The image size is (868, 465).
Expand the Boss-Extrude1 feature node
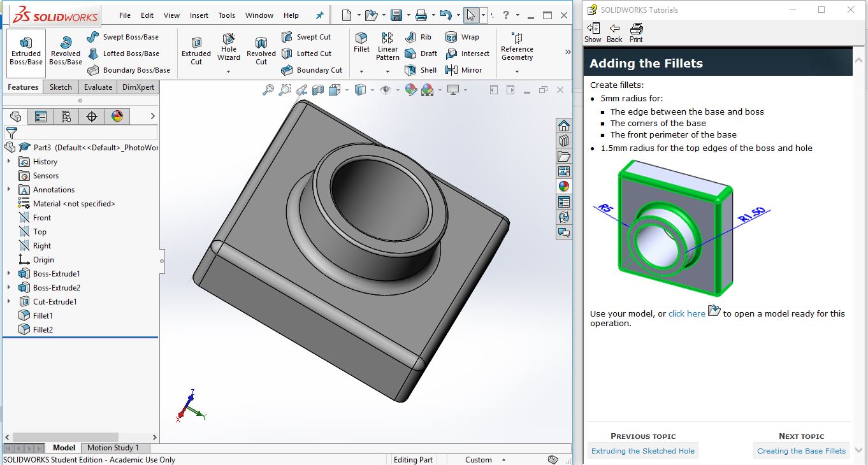pyautogui.click(x=9, y=274)
